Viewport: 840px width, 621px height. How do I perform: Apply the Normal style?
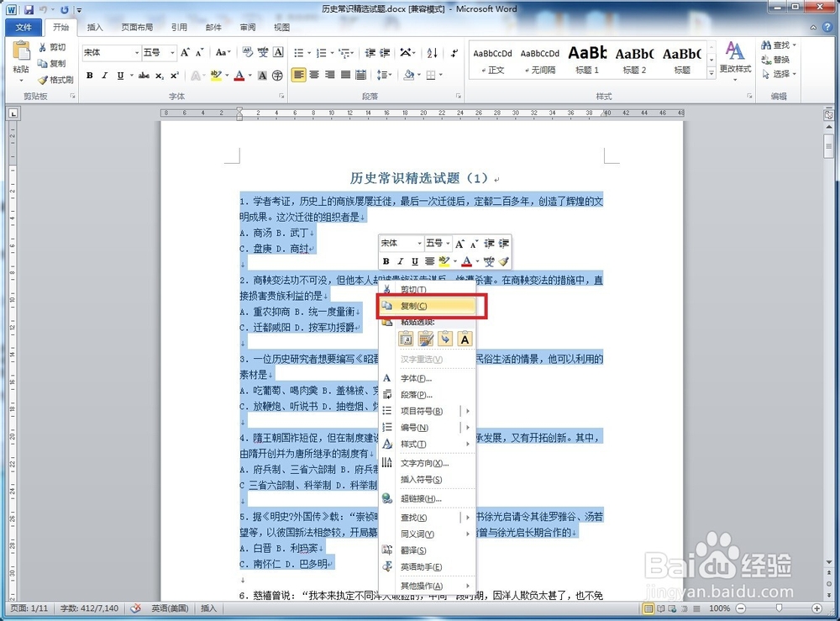(x=492, y=60)
